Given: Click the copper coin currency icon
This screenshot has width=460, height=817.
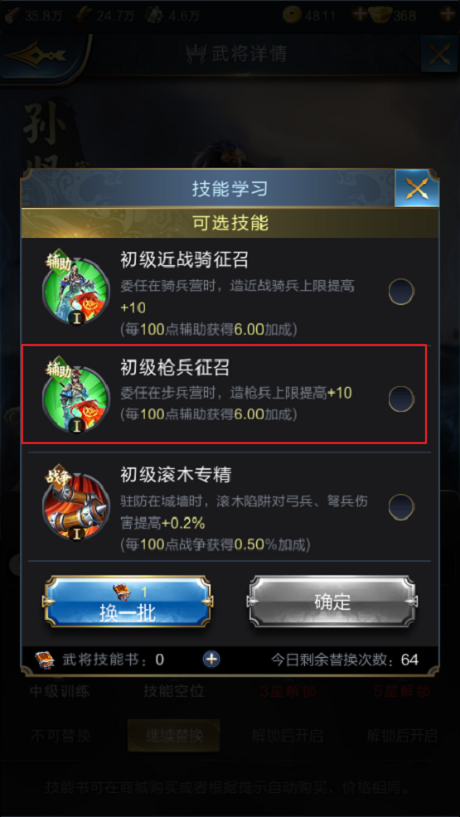Looking at the screenshot, I should point(292,15).
